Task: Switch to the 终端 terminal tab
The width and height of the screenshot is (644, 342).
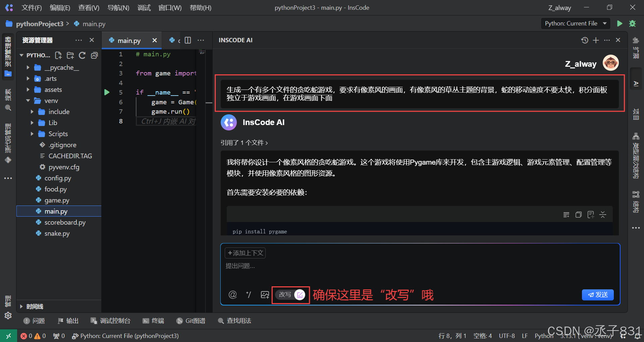Action: (154, 321)
